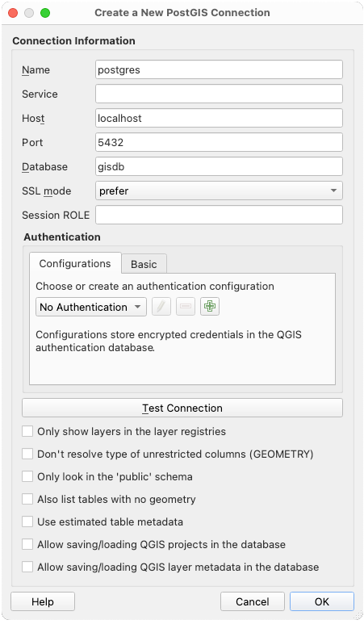364x624 pixels.
Task: Click the pencil edit configuration icon
Action: 161,307
